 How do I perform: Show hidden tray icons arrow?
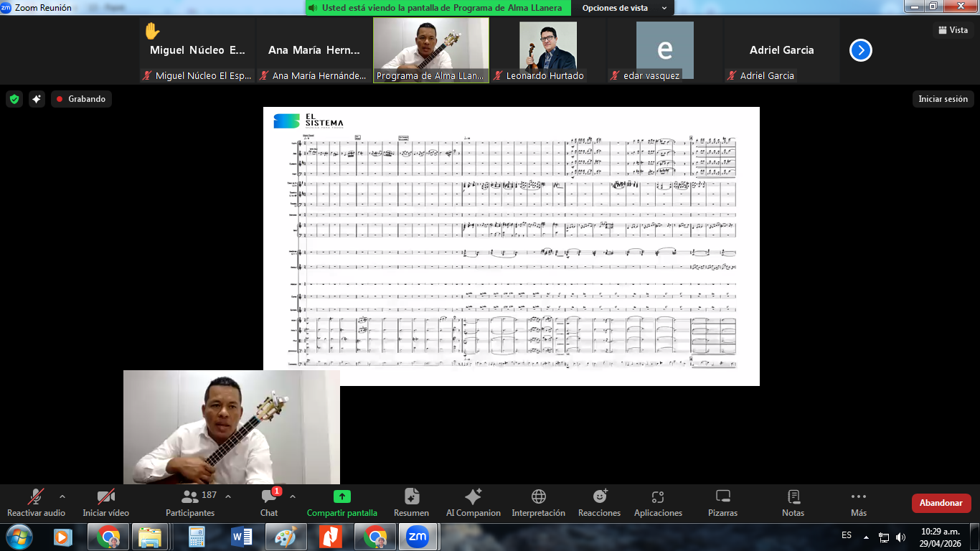[866, 537]
